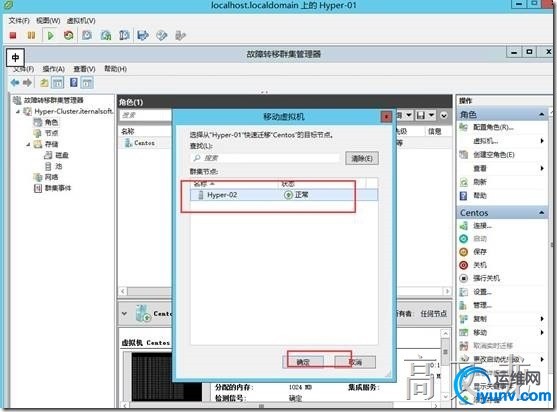
Task: Open the 操作(A) menu in cluster manager
Action: point(53,69)
